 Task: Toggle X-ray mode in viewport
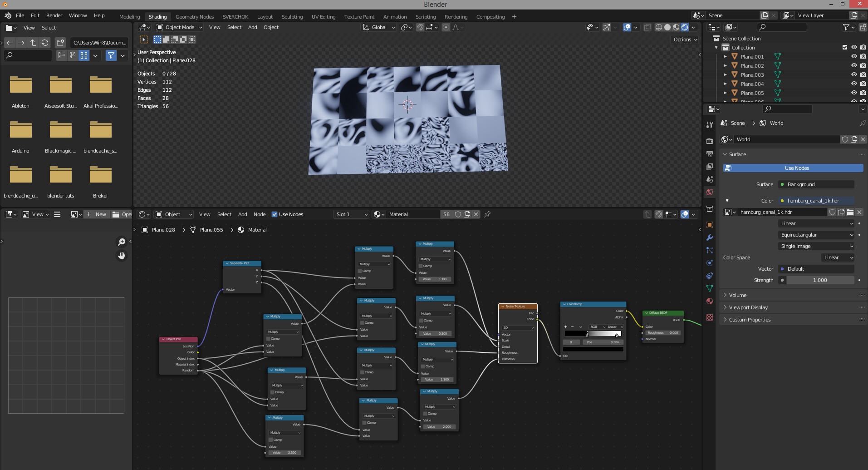coord(647,27)
